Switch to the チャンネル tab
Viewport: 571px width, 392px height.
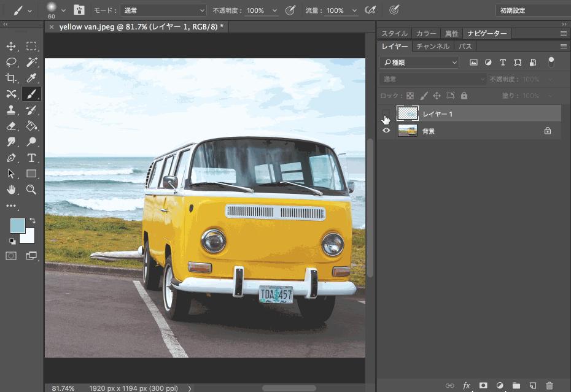[433, 47]
